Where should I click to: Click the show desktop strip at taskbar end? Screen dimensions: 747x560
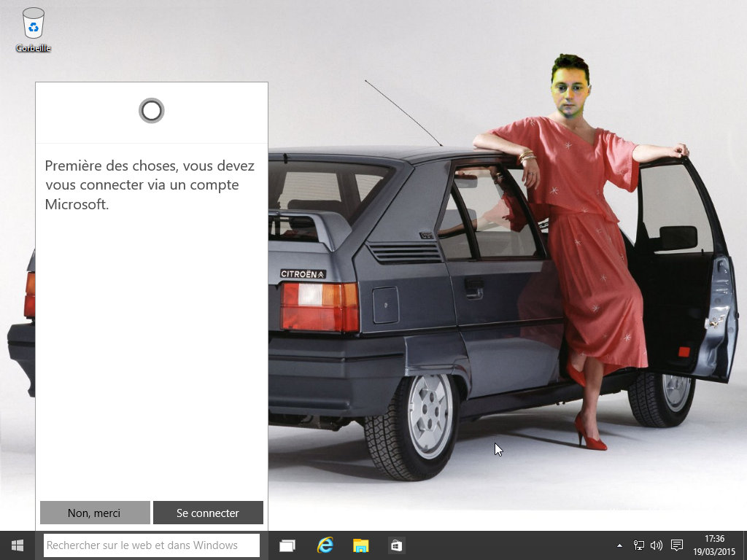point(744,545)
